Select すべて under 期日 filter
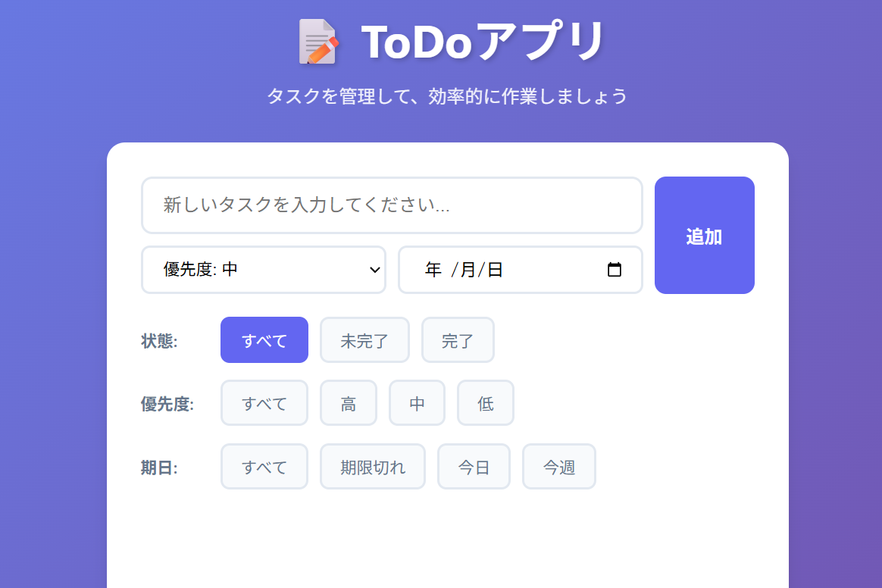Image resolution: width=882 pixels, height=588 pixels. point(264,466)
